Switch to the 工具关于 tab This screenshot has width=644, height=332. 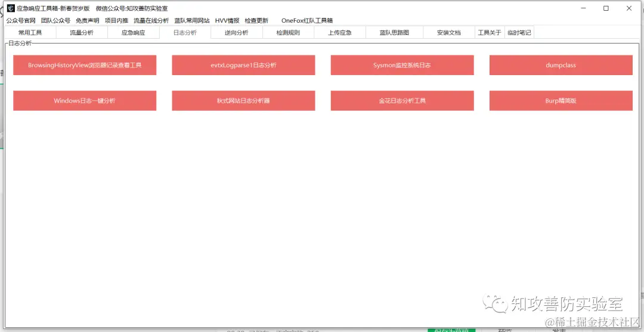click(x=490, y=33)
